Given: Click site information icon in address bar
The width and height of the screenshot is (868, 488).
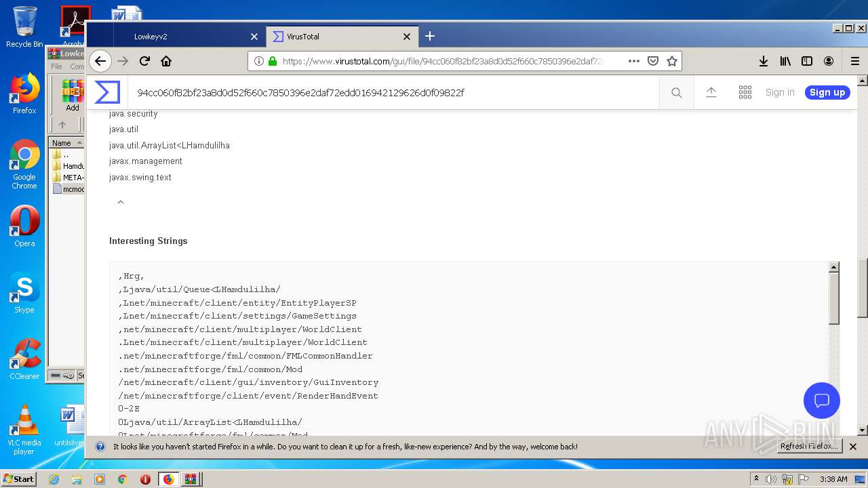Looking at the screenshot, I should 259,61.
